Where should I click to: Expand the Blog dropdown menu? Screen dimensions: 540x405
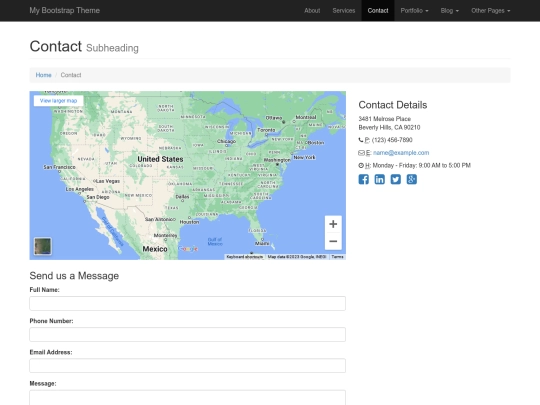[x=449, y=11]
